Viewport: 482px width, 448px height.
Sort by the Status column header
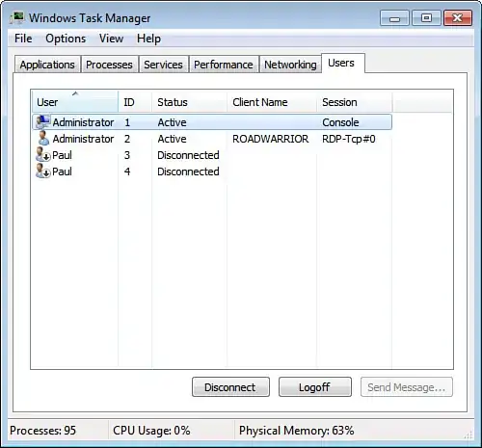tap(189, 102)
